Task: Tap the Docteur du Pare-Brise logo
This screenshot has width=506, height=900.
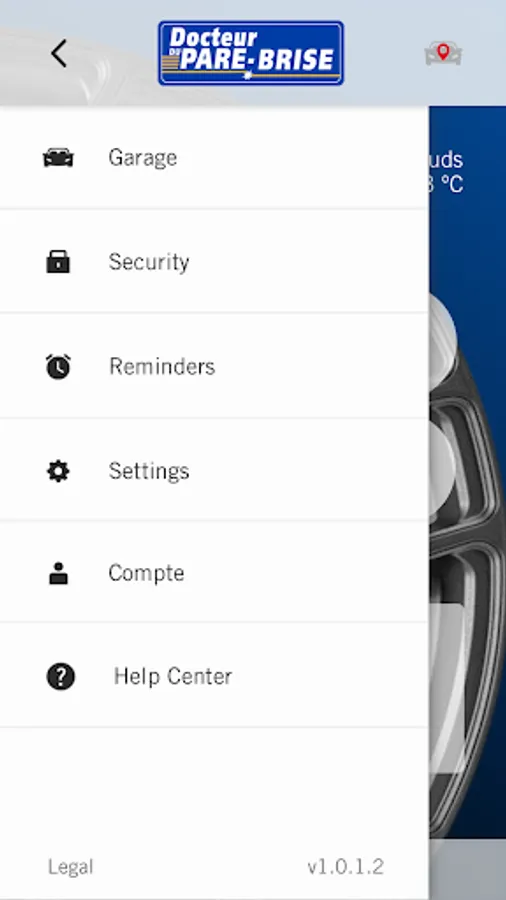Action: [x=251, y=53]
